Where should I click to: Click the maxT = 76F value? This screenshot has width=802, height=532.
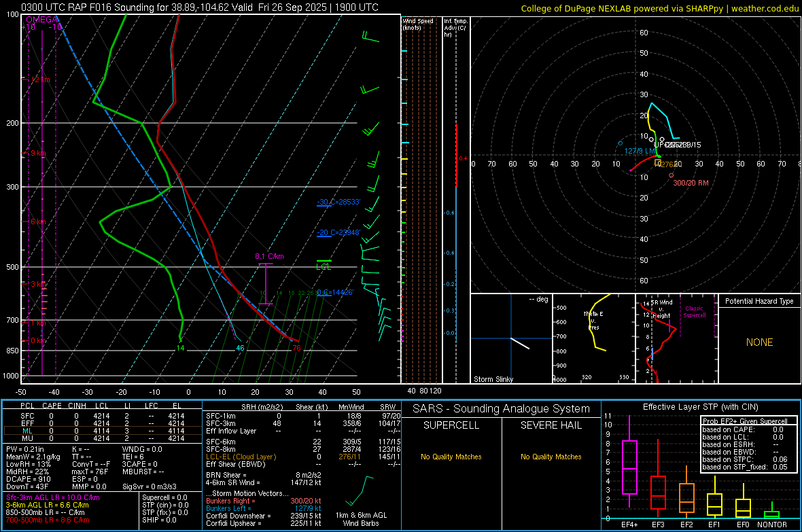click(90, 472)
